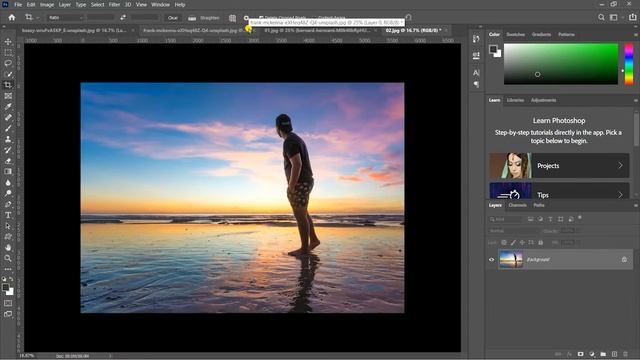Screen dimensions: 640x360
Task: Select the Gradient tool
Action: (8, 171)
